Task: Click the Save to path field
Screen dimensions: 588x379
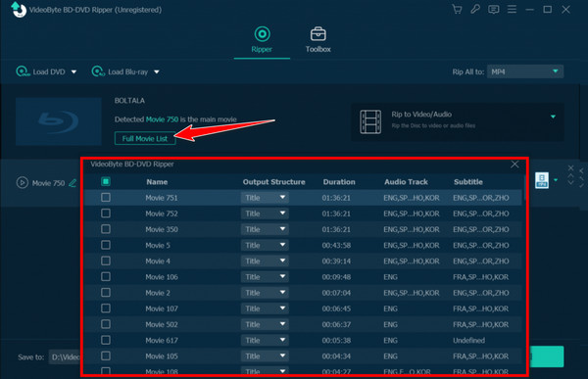Action: (65, 356)
